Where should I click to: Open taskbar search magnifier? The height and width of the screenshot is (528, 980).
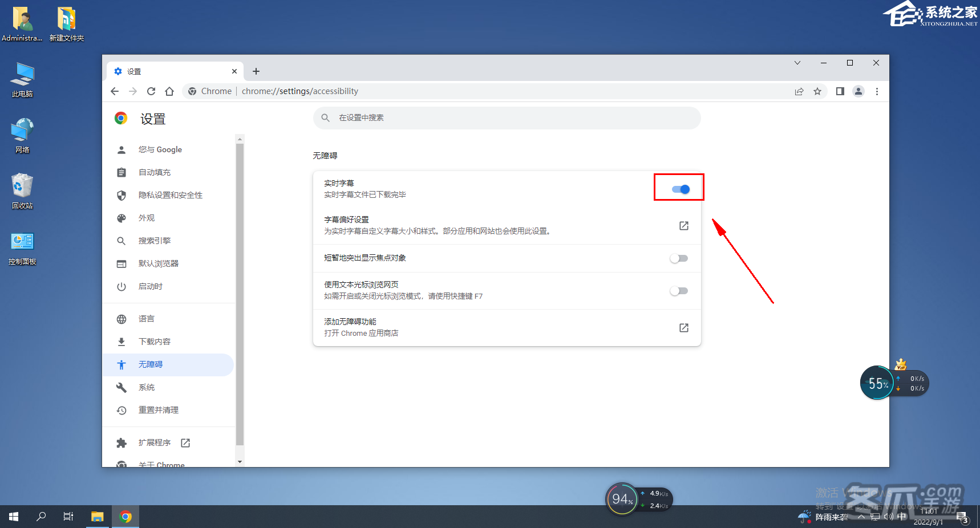[41, 517]
